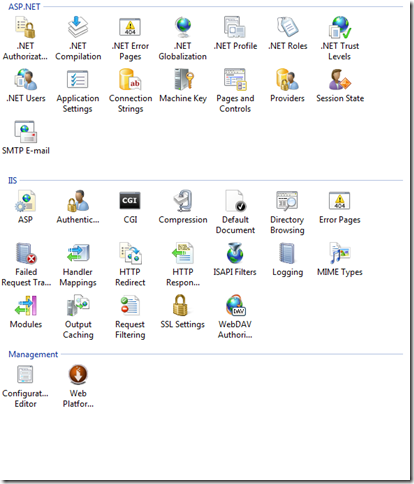Select the ISAPI Filters icon
The image size is (414, 484).
pos(235,253)
